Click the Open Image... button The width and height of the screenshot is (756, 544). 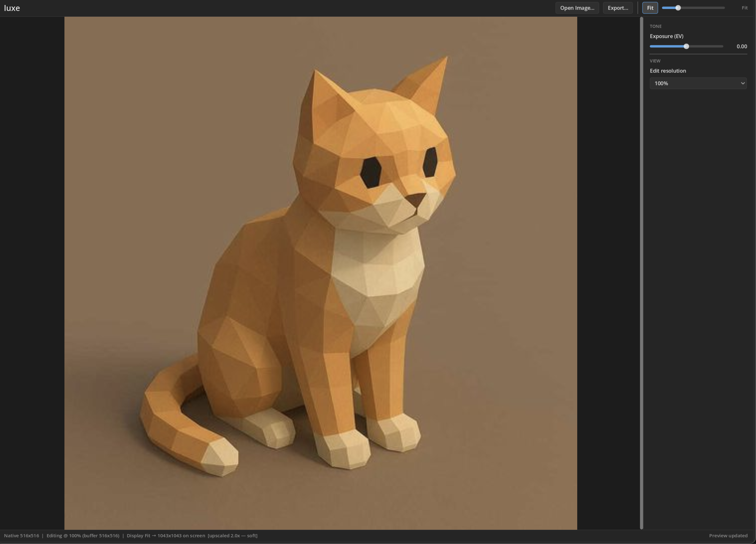pos(577,8)
